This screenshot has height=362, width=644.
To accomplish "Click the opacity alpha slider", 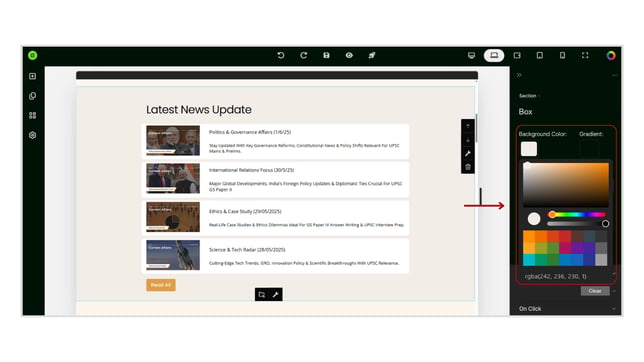I will click(577, 224).
